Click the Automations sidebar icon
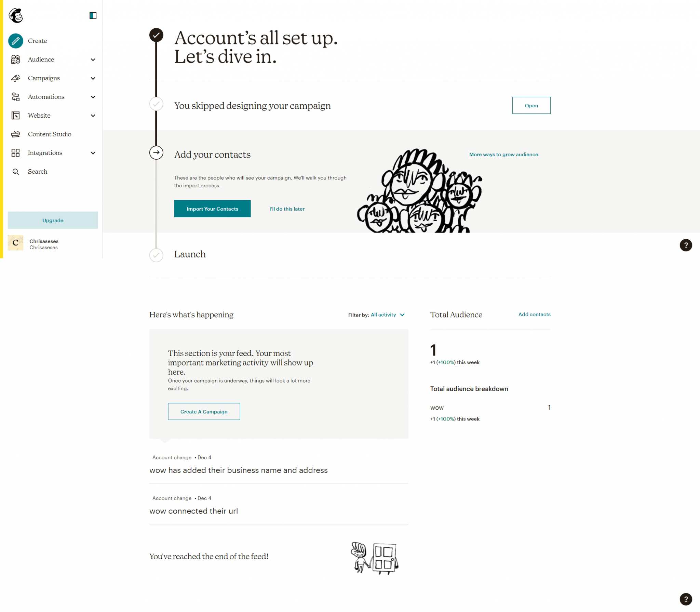 tap(15, 96)
